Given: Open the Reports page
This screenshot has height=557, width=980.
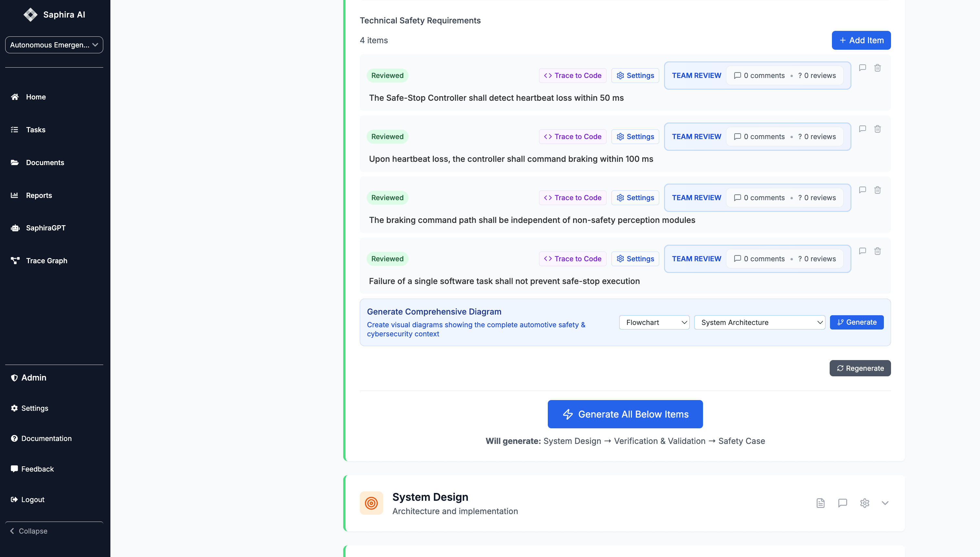Looking at the screenshot, I should [x=39, y=196].
